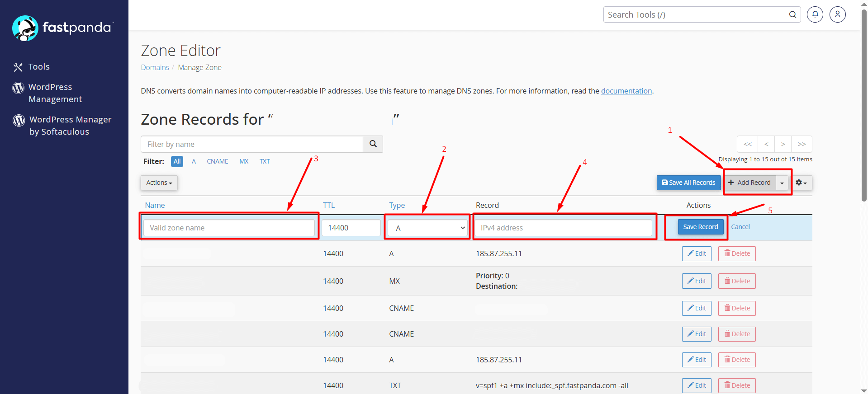Image resolution: width=868 pixels, height=394 pixels.
Task: Edit the TXT spf1 record
Action: [697, 385]
